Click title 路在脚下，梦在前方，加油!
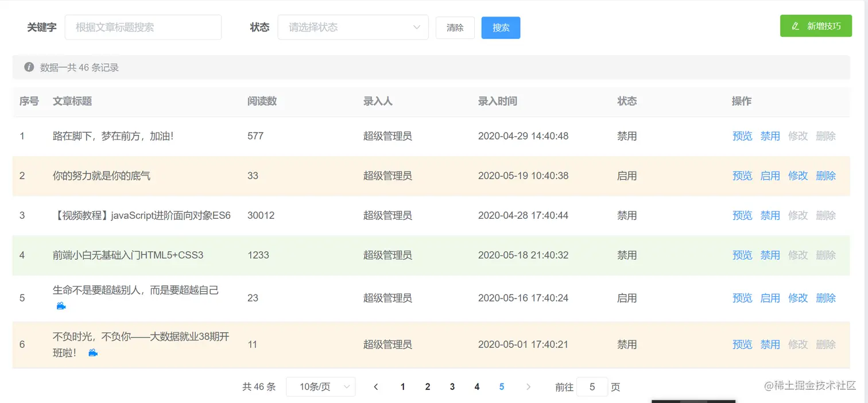This screenshot has height=403, width=868. (113, 136)
